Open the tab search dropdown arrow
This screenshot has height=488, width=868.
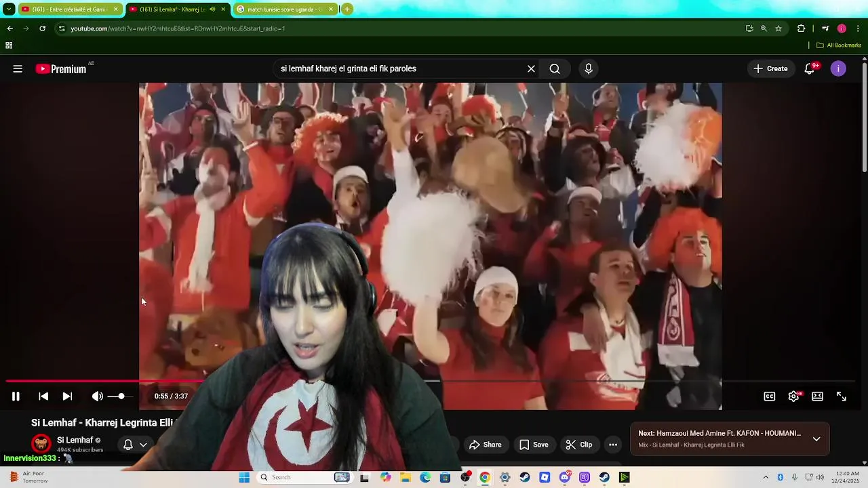[x=8, y=9]
